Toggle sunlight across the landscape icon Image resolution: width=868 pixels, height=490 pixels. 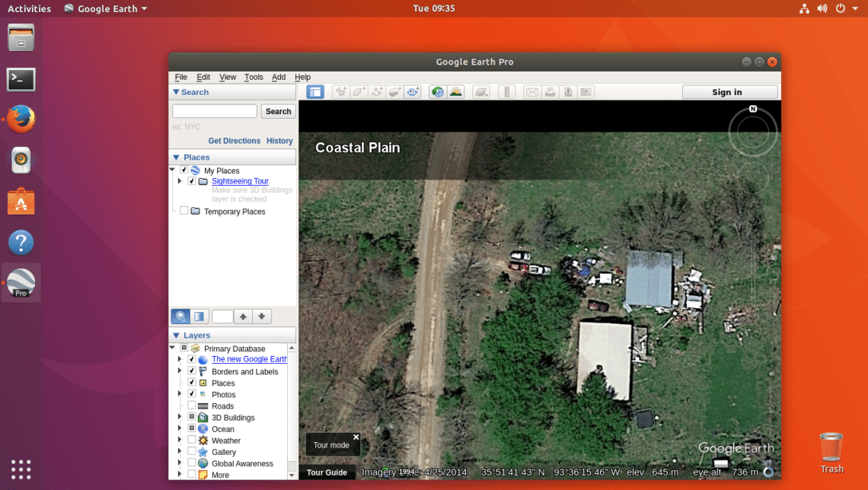[456, 92]
